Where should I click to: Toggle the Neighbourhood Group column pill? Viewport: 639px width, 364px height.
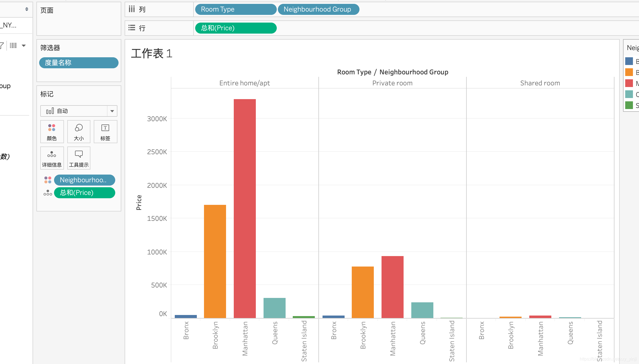click(x=317, y=9)
